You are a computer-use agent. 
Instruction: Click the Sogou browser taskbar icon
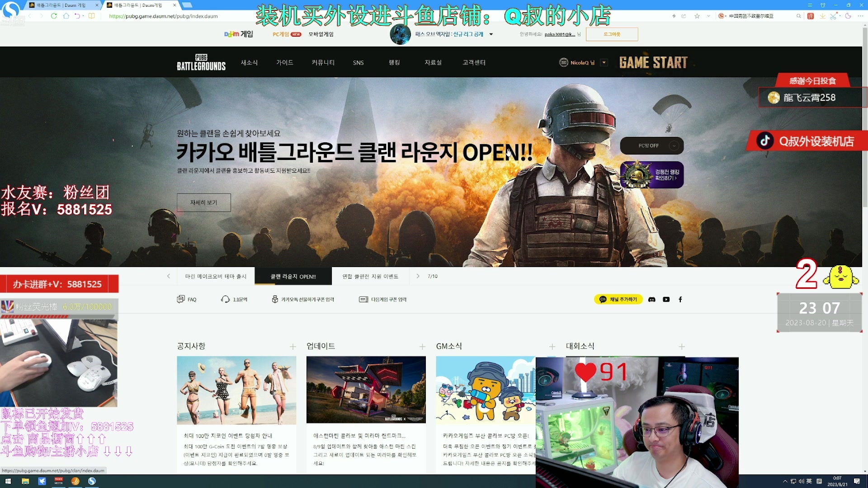(92, 481)
